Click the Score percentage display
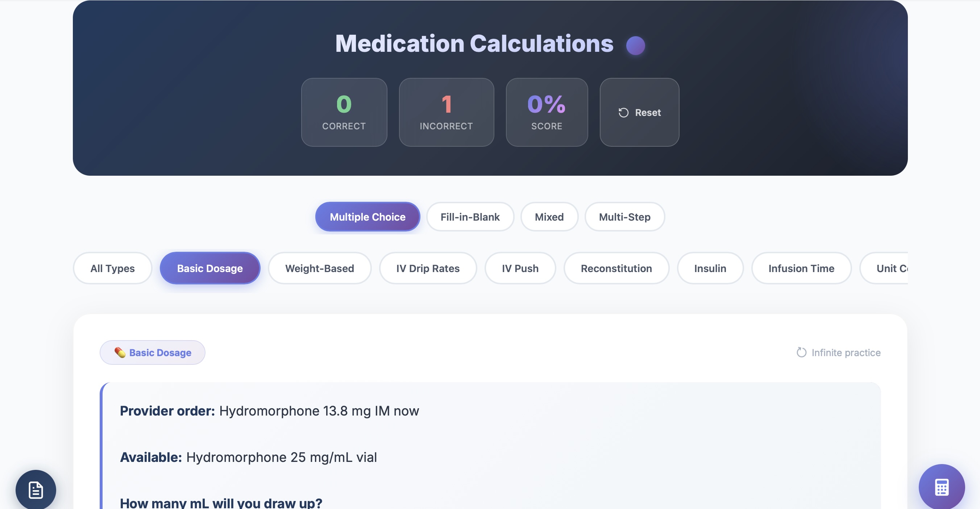The width and height of the screenshot is (980, 509). (x=547, y=112)
